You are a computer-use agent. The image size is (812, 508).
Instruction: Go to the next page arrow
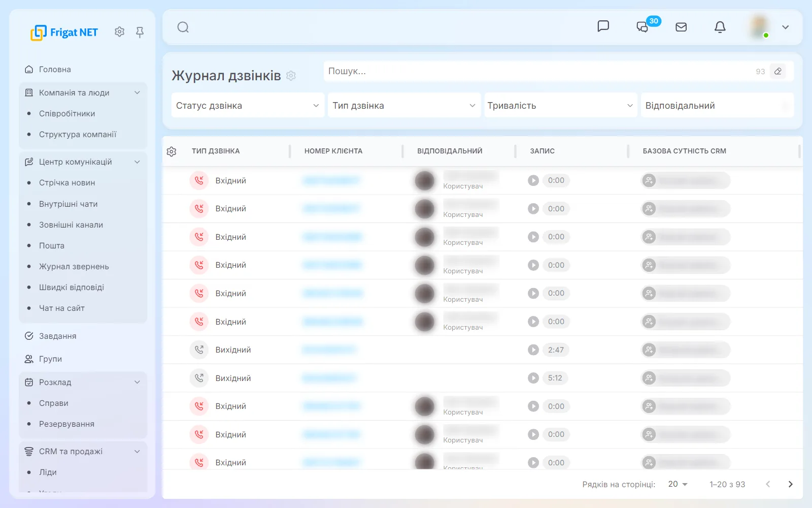[790, 484]
